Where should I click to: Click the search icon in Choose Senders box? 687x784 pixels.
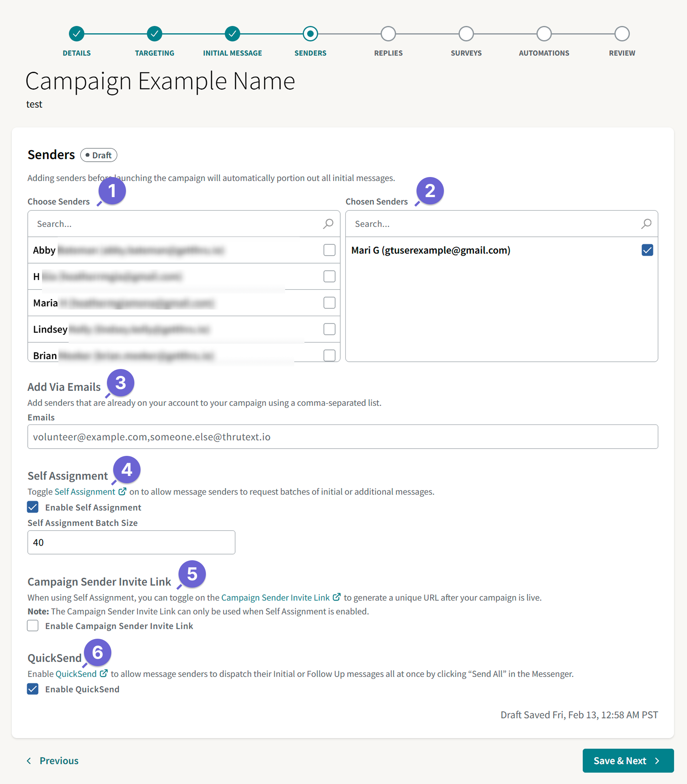click(x=328, y=223)
